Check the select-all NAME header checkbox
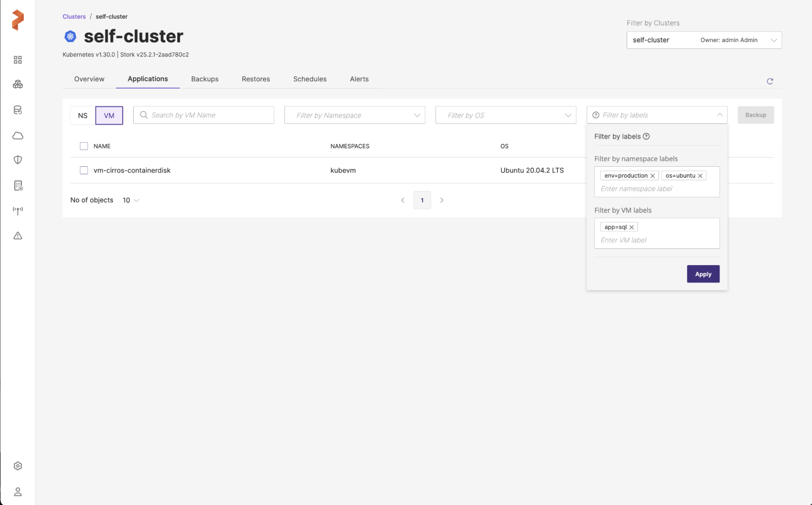Viewport: 812px width, 505px height. (x=84, y=146)
